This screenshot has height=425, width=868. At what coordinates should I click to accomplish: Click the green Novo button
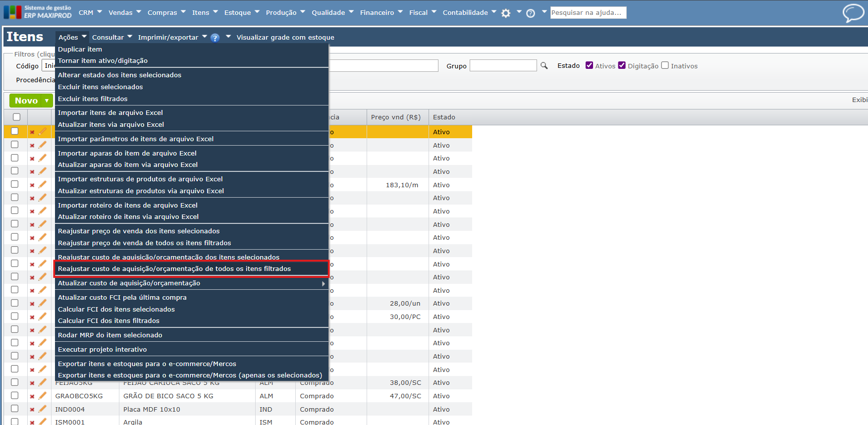pos(26,101)
